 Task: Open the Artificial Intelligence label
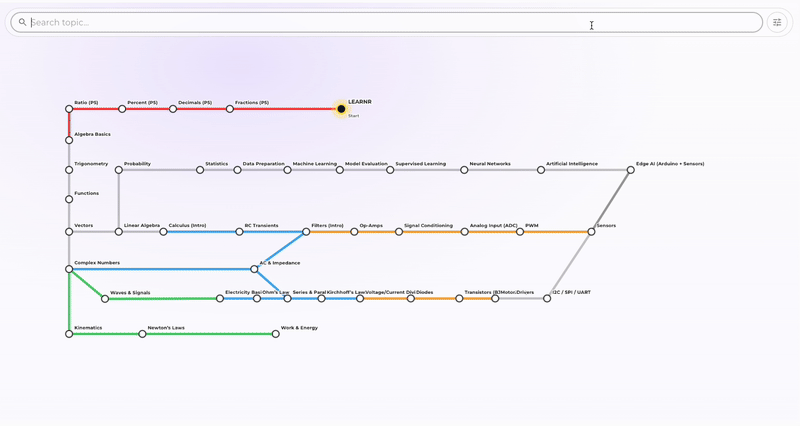572,164
